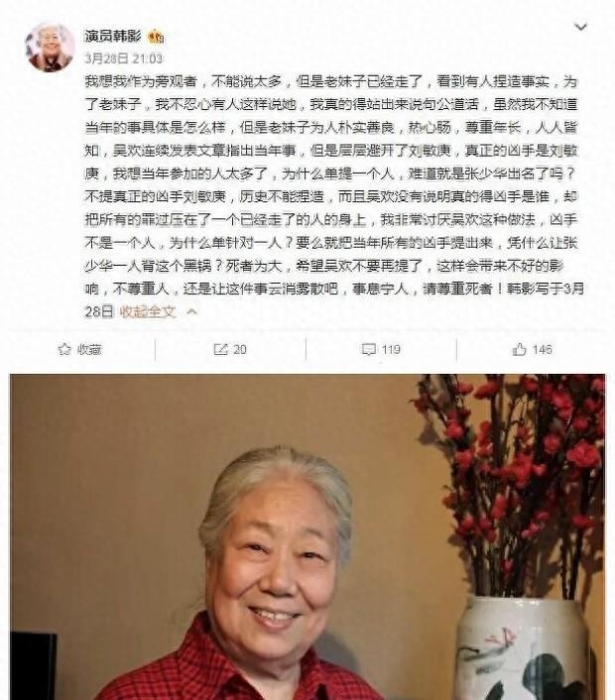Click the comment count 119
Viewport: 615px width, 700px height.
tap(391, 350)
